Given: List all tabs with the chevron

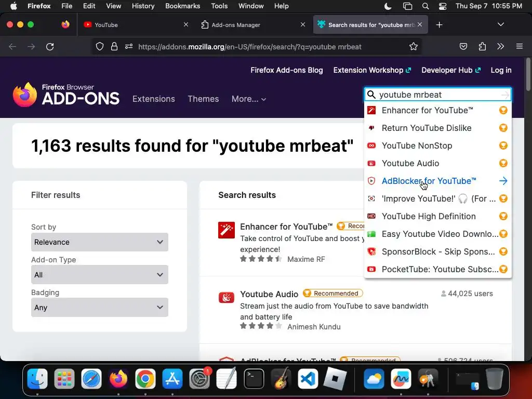Looking at the screenshot, I should pos(500,24).
